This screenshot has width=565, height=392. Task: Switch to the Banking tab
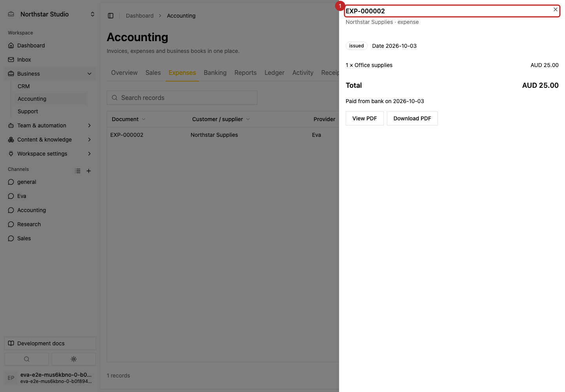[x=215, y=73]
